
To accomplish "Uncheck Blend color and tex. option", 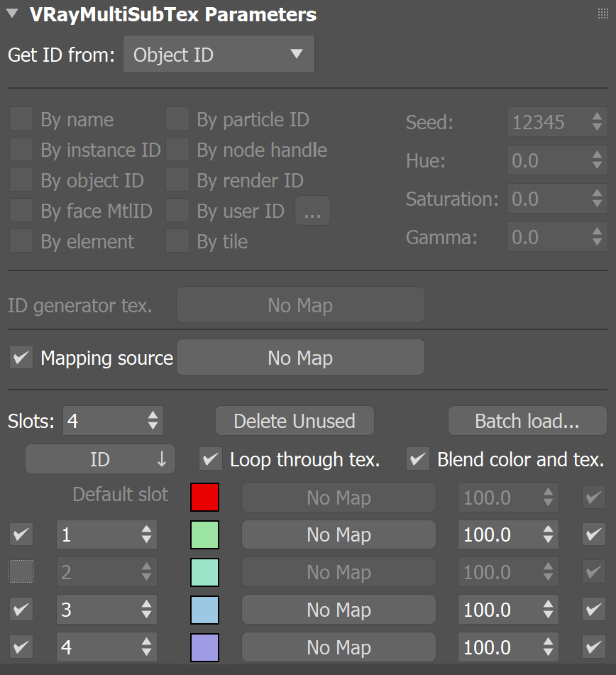I will click(x=418, y=459).
